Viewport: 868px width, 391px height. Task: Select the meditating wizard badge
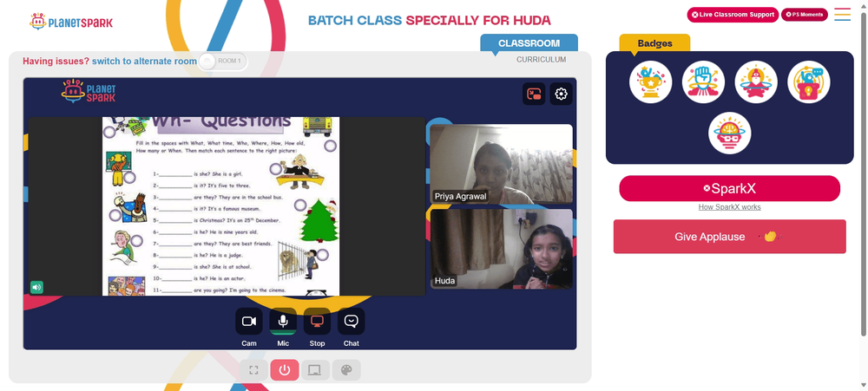pyautogui.click(x=756, y=81)
